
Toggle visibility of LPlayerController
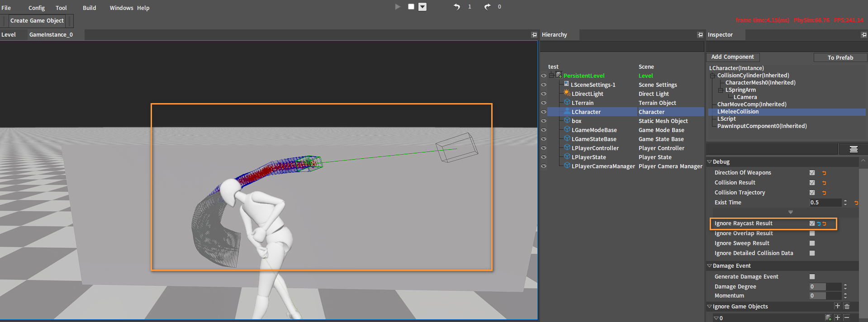[544, 148]
